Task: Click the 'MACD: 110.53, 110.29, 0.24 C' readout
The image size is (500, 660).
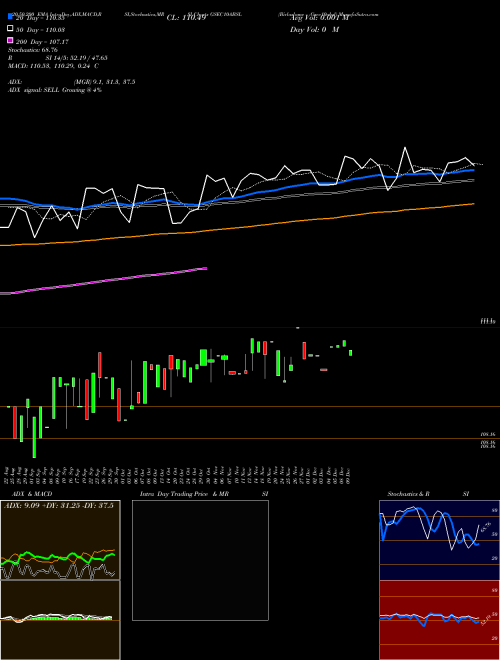Action: pos(53,66)
